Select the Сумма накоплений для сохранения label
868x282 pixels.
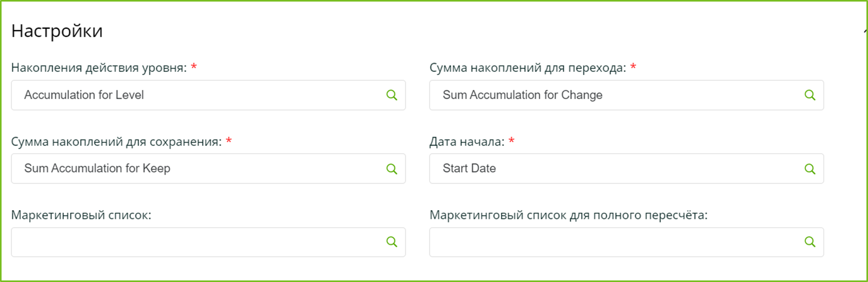coord(116,142)
